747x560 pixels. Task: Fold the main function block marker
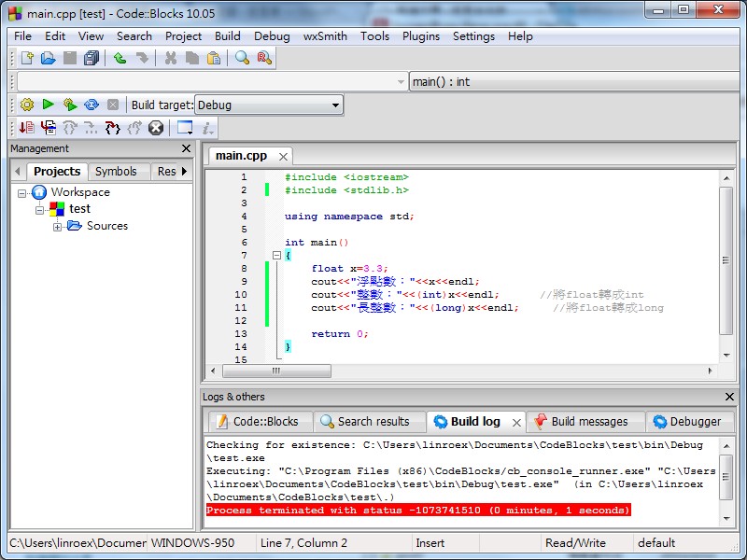coord(276,255)
